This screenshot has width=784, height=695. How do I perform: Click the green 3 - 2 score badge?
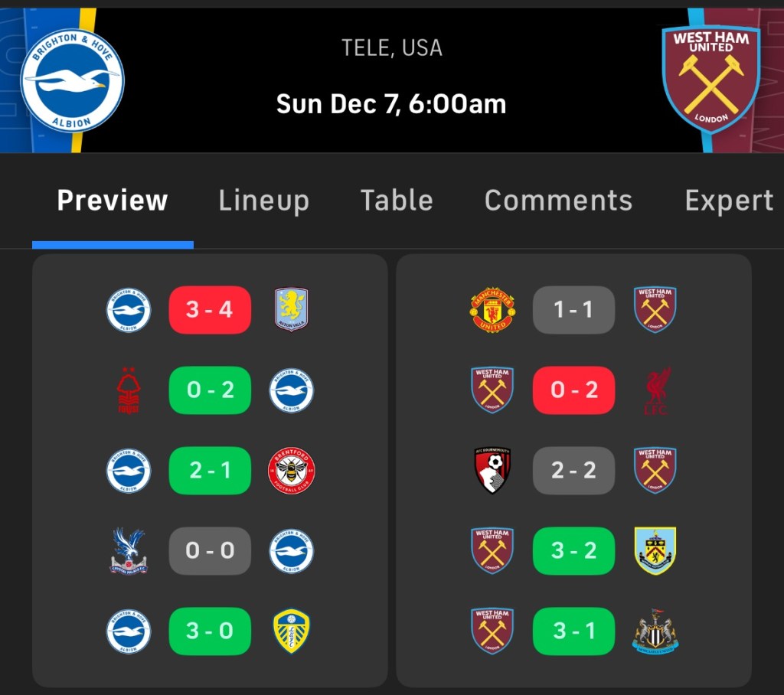point(573,551)
